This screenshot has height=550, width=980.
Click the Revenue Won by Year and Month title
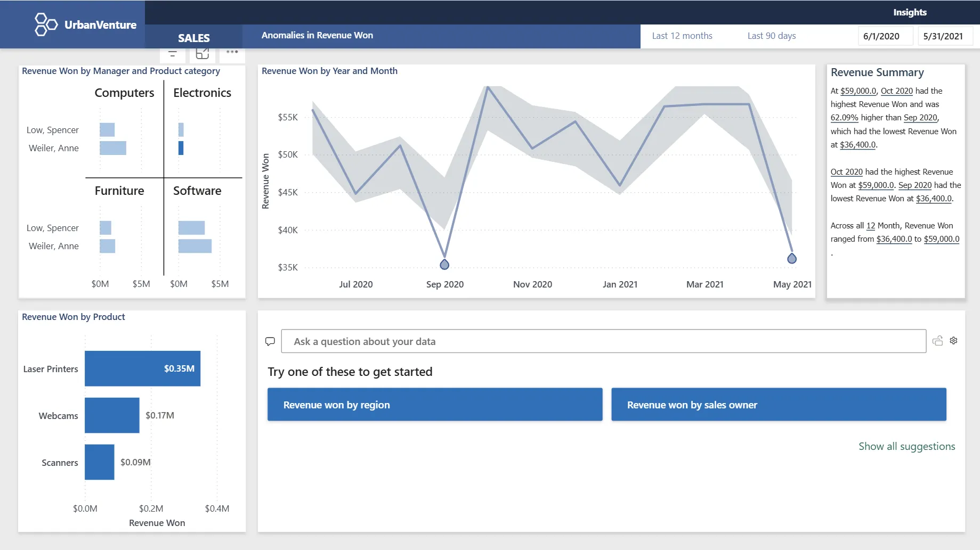click(329, 71)
